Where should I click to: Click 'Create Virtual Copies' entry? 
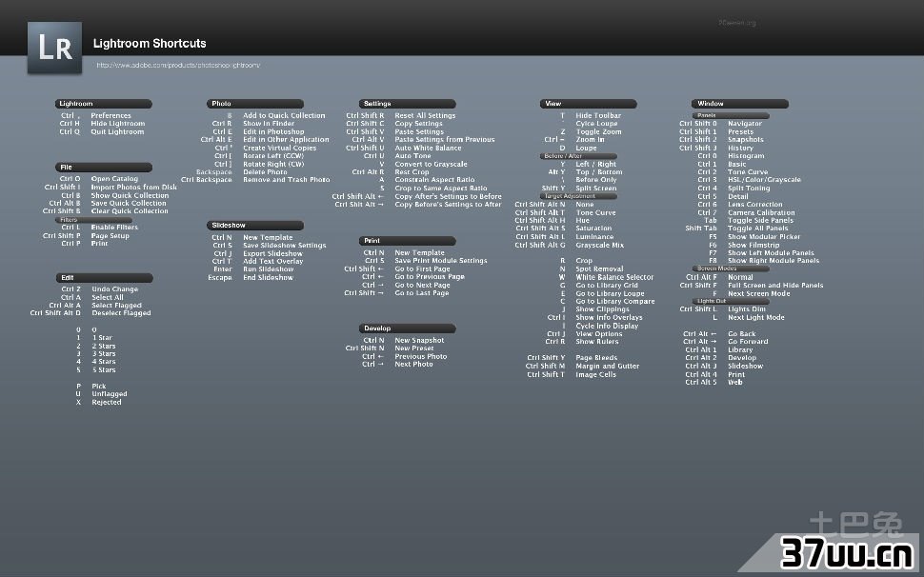(x=280, y=148)
